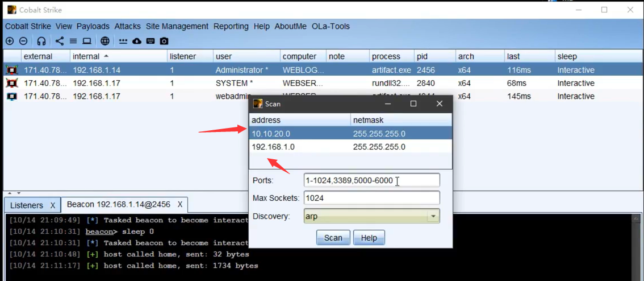The height and width of the screenshot is (281, 644).
Task: Open the Attacks menu
Action: click(127, 26)
